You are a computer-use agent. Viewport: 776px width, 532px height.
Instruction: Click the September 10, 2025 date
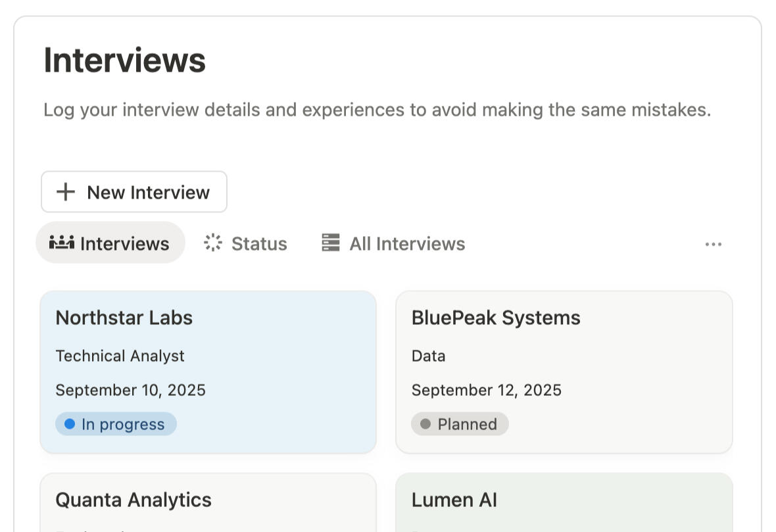tap(130, 390)
